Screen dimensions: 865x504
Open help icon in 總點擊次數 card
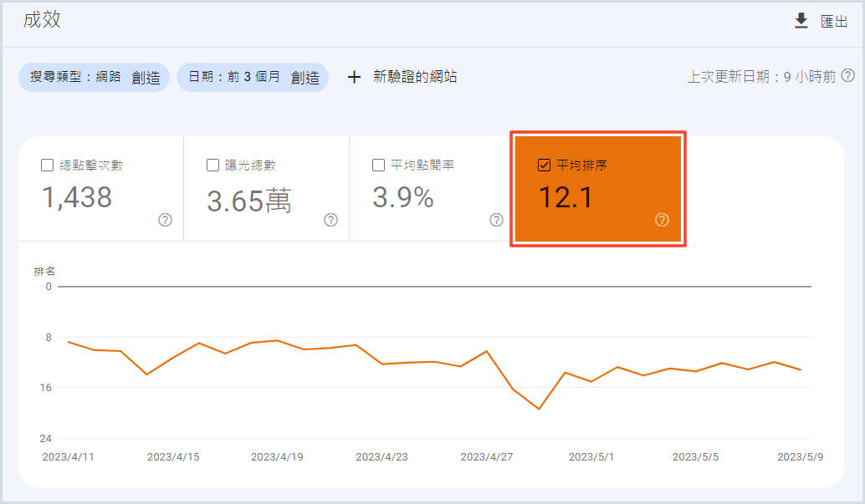pyautogui.click(x=165, y=220)
